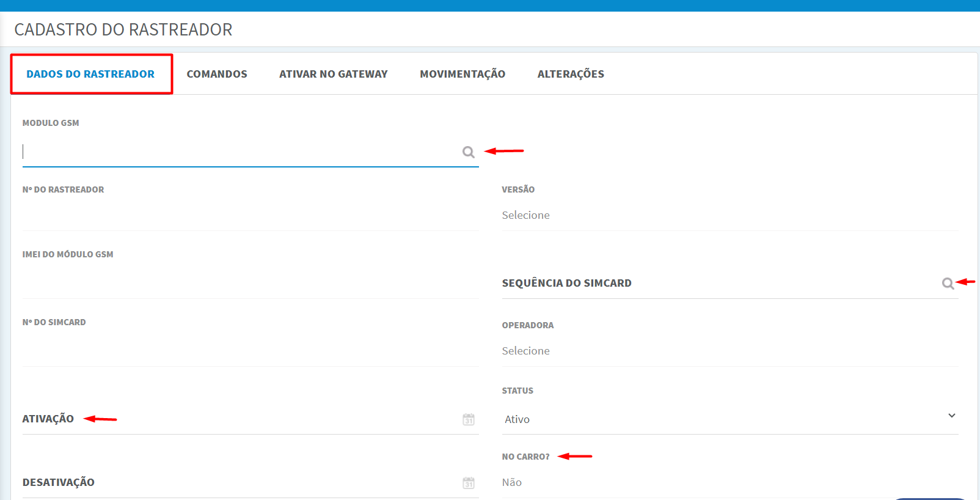The image size is (980, 500).
Task: Open the Alterações tab
Action: (x=571, y=74)
